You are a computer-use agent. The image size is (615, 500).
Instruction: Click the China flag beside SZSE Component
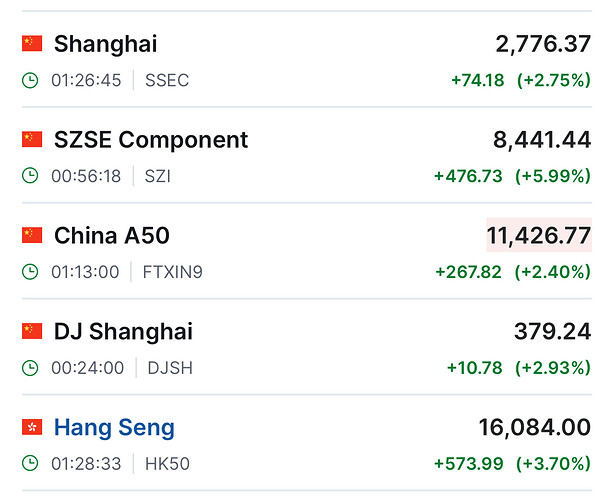[x=32, y=140]
